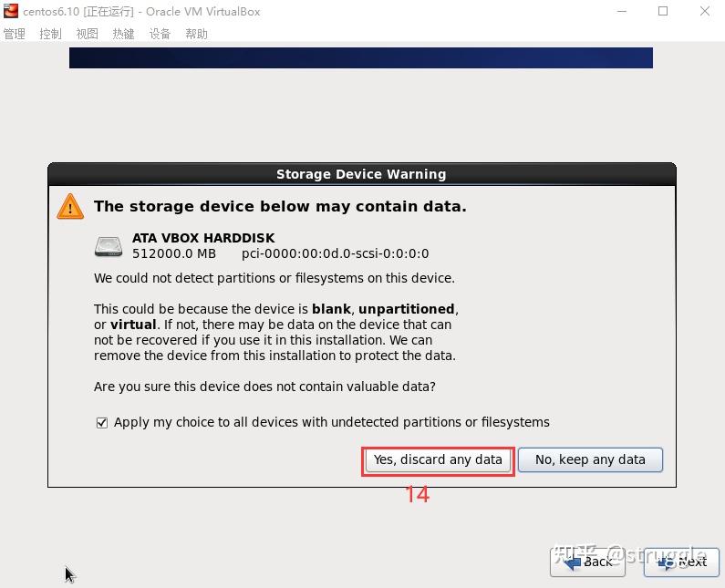The height and width of the screenshot is (588, 725).
Task: Choose 'No, keep any data'
Action: pos(590,459)
